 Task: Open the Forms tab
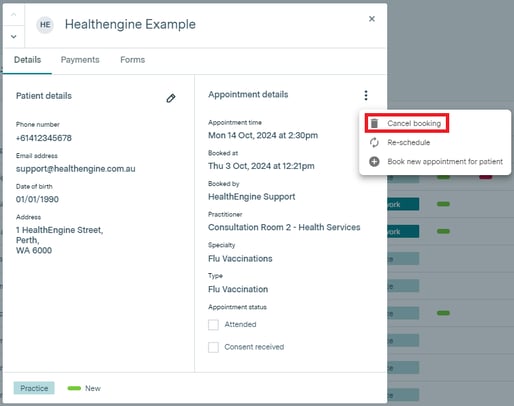pyautogui.click(x=133, y=60)
